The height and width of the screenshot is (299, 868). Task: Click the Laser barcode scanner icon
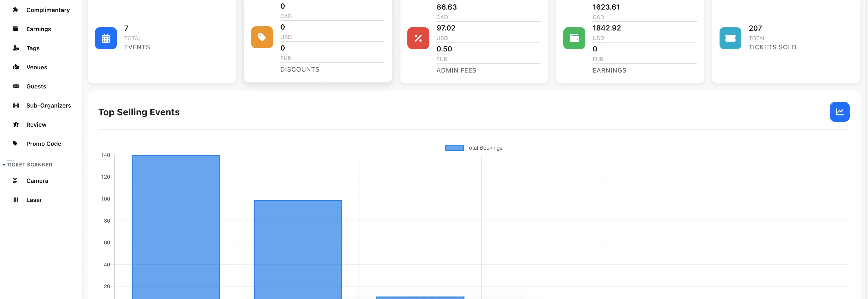(x=15, y=200)
